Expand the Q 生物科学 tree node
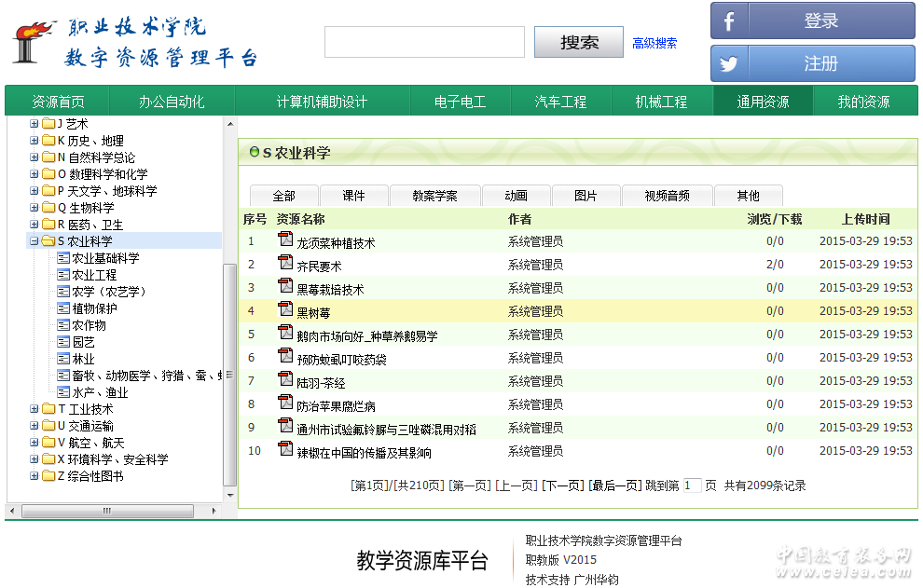This screenshot has width=923, height=588. (34, 208)
